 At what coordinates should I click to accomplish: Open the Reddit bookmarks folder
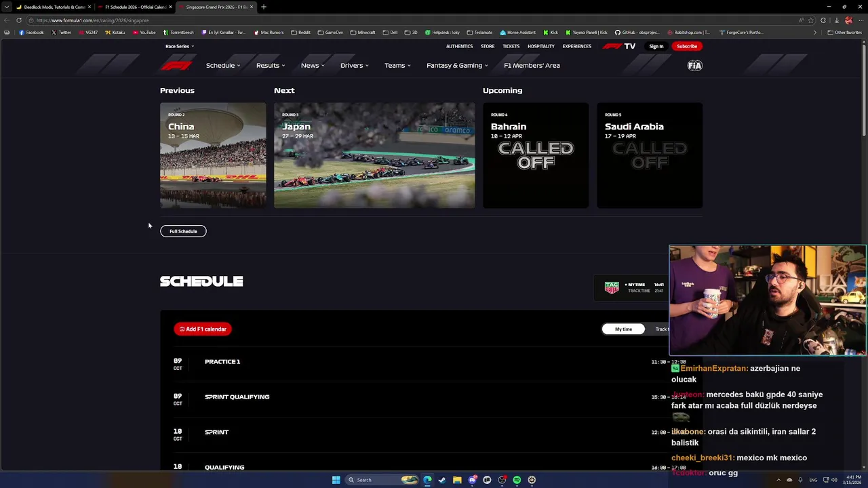coord(300,33)
